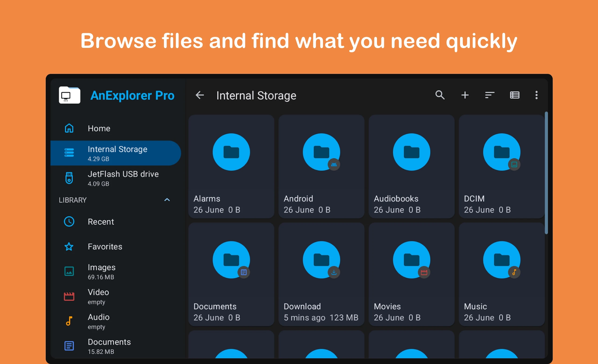Open the Android folder card

321,167
